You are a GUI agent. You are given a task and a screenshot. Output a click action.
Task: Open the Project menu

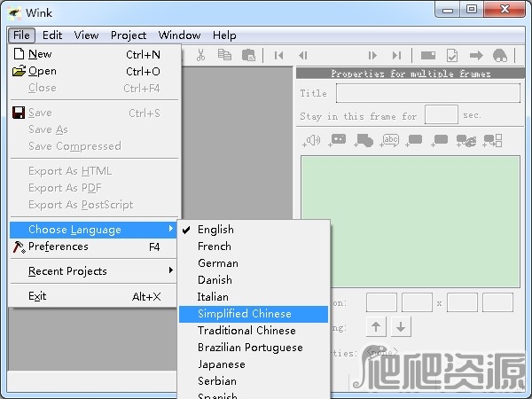(x=129, y=35)
